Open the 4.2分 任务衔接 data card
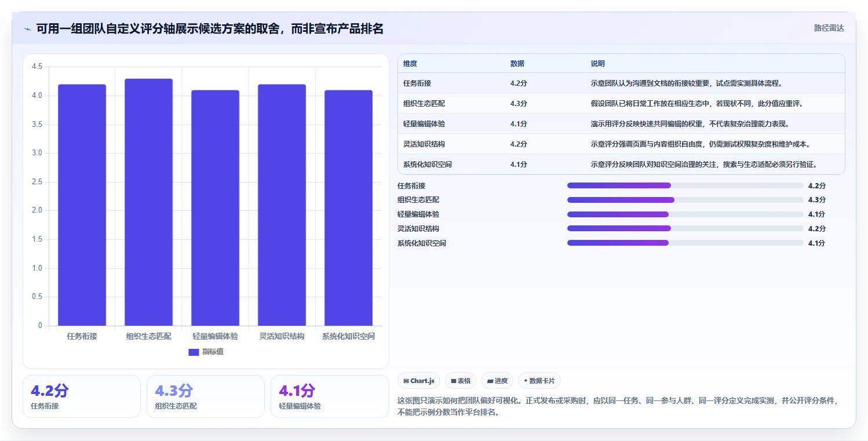Screen dimensions: 868x441 click(82, 396)
